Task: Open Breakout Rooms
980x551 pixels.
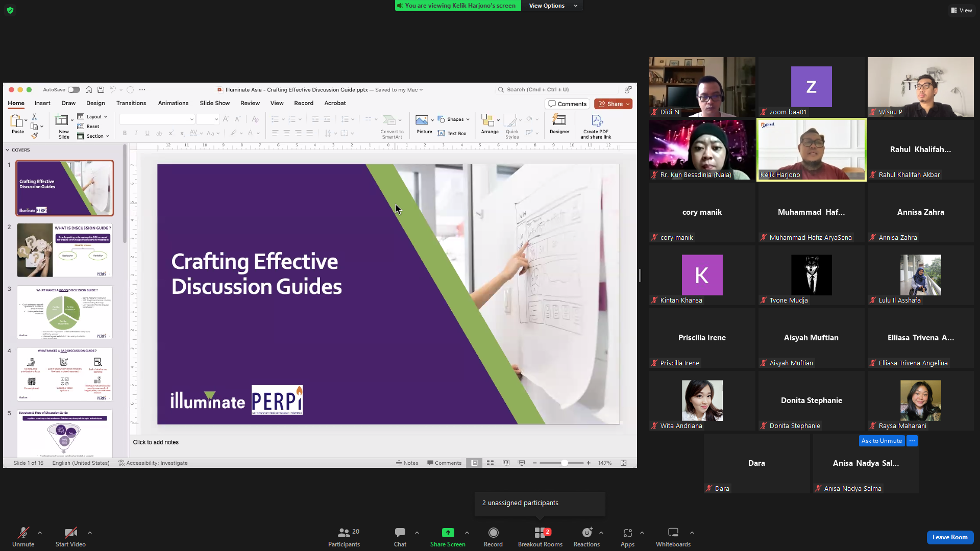Action: point(540,537)
